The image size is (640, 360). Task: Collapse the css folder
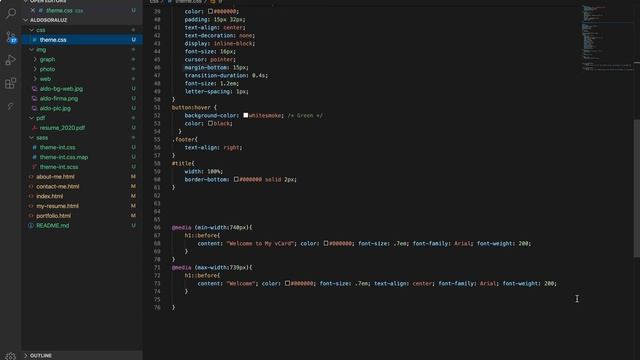(x=32, y=30)
